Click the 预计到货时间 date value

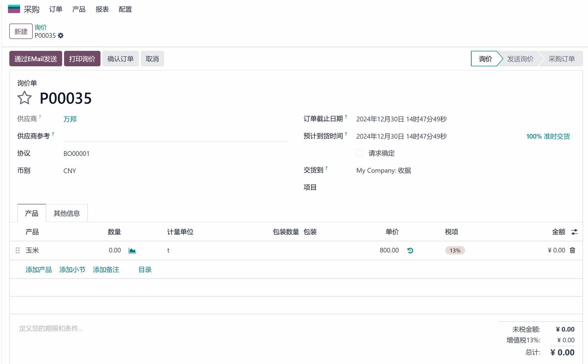point(401,136)
